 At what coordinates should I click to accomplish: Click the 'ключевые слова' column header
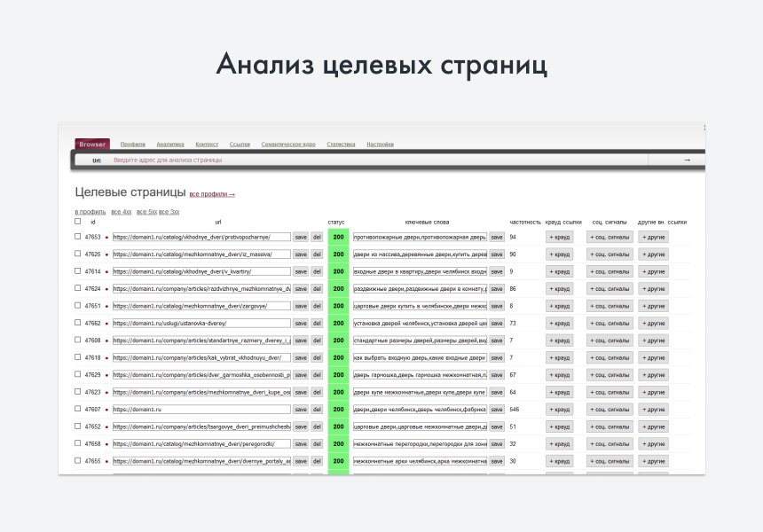point(427,223)
